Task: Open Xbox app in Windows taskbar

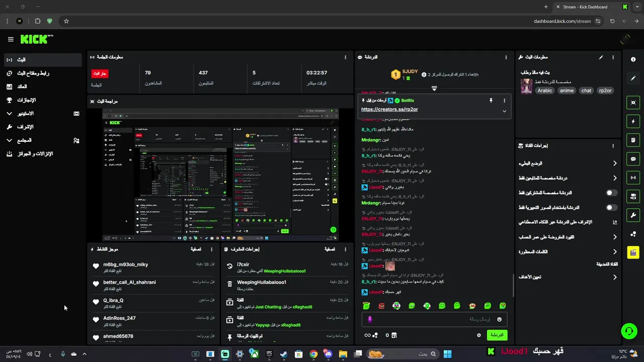Action: (x=255, y=354)
